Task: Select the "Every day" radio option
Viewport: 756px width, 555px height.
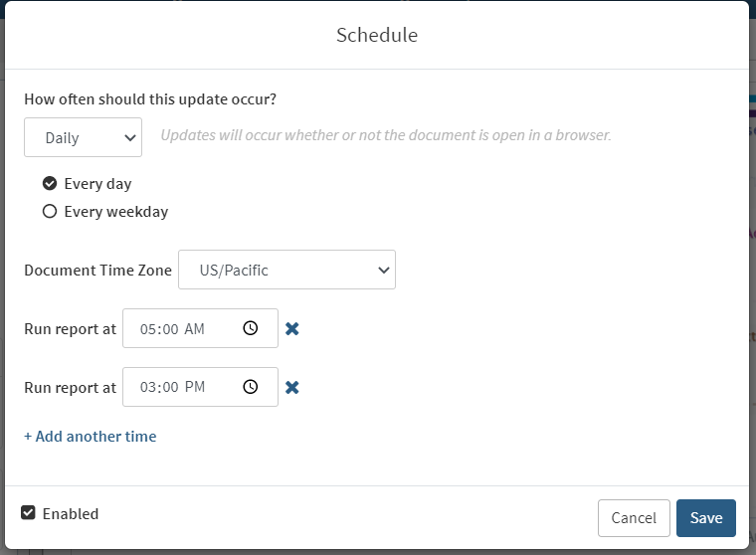Action: (50, 184)
